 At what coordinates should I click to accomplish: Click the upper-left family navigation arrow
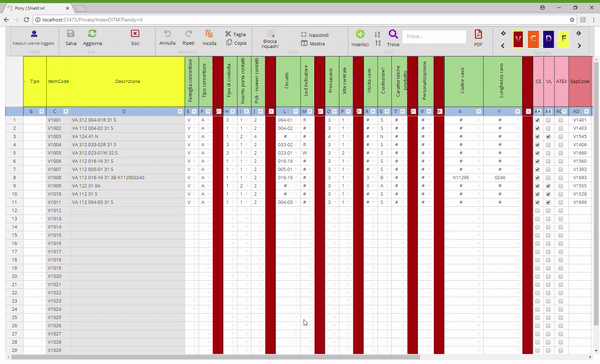503,34
